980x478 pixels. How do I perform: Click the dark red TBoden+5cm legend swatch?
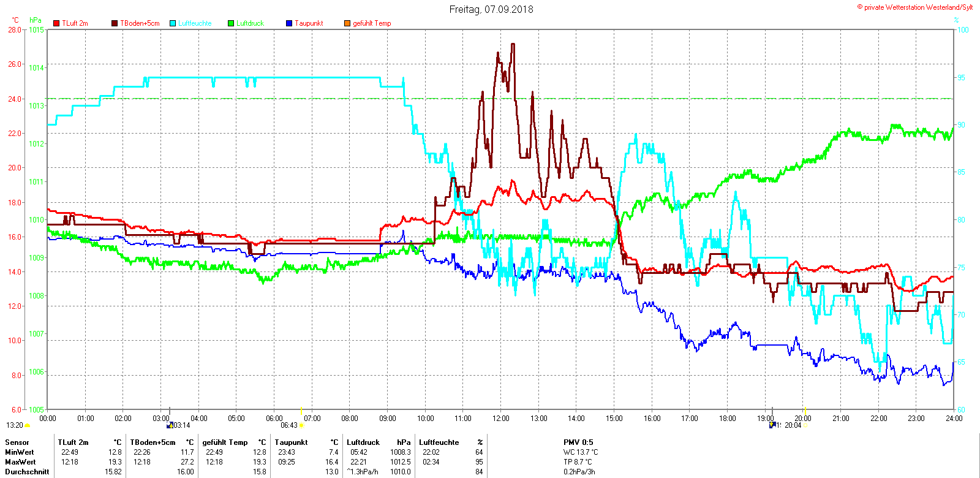coord(115,23)
